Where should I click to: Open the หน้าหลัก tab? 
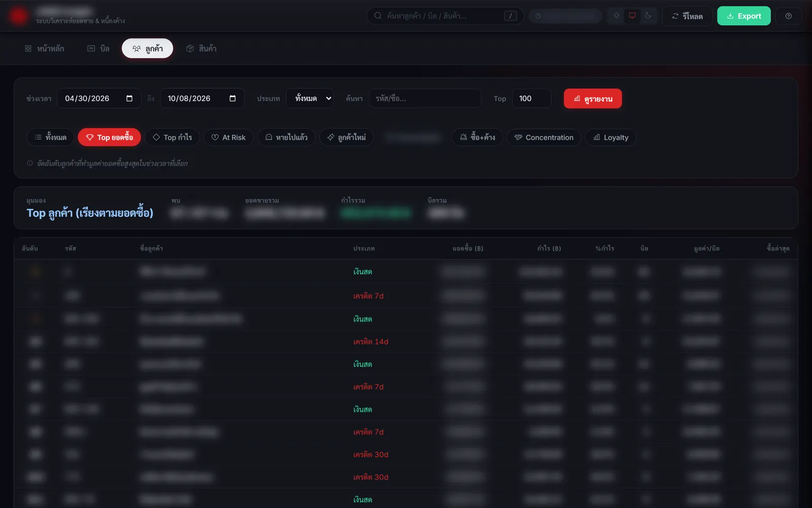pyautogui.click(x=44, y=49)
